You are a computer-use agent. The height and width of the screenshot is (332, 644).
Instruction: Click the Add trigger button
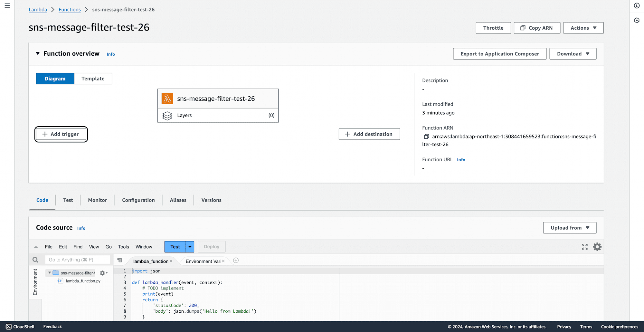pyautogui.click(x=61, y=134)
